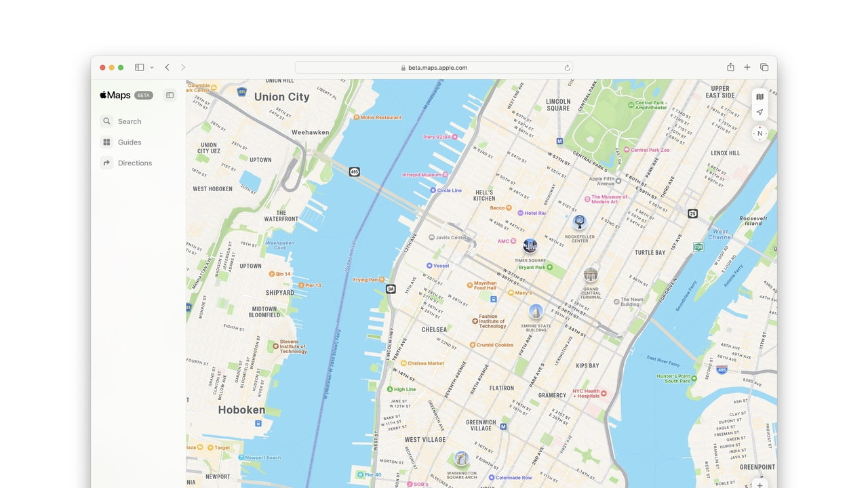868x488 pixels.
Task: Click the GREENWICH VILLAGE label
Action: pos(480,425)
